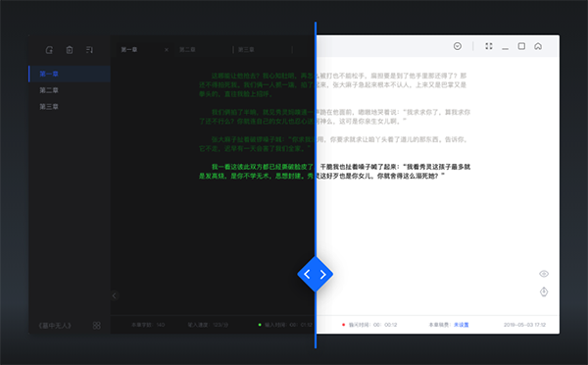Click the refresh icon in the sidebar header

coord(49,50)
